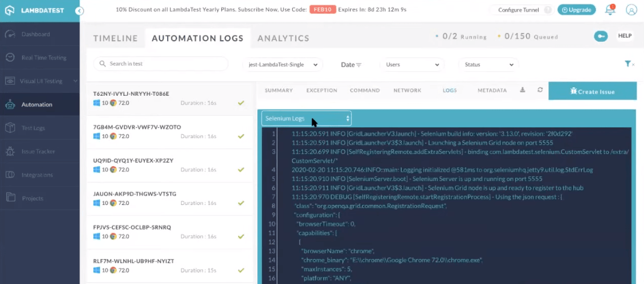Viewport: 644px width, 284px height.
Task: Open the METADATA tab
Action: point(492,90)
